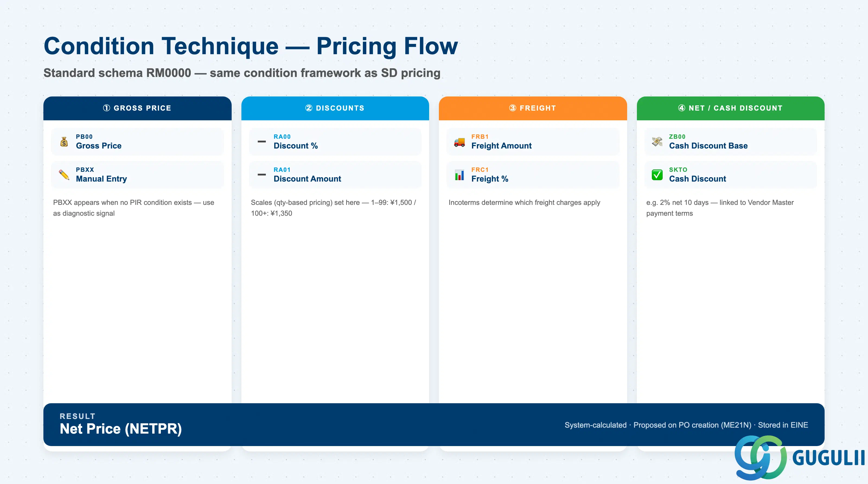Screen dimensions: 868x484
Task: Click the 'Stored in EINE' footer text
Action: click(x=783, y=425)
